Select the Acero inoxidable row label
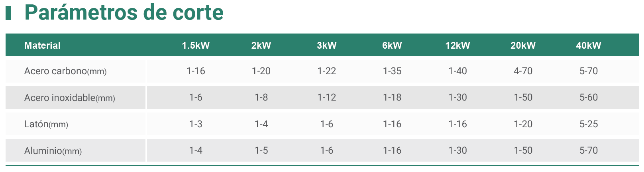 pos(70,98)
